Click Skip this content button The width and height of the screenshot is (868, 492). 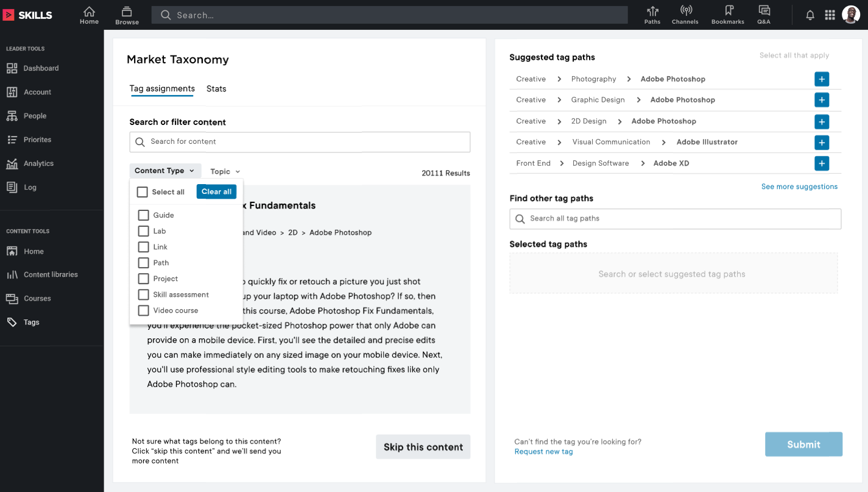coord(423,447)
